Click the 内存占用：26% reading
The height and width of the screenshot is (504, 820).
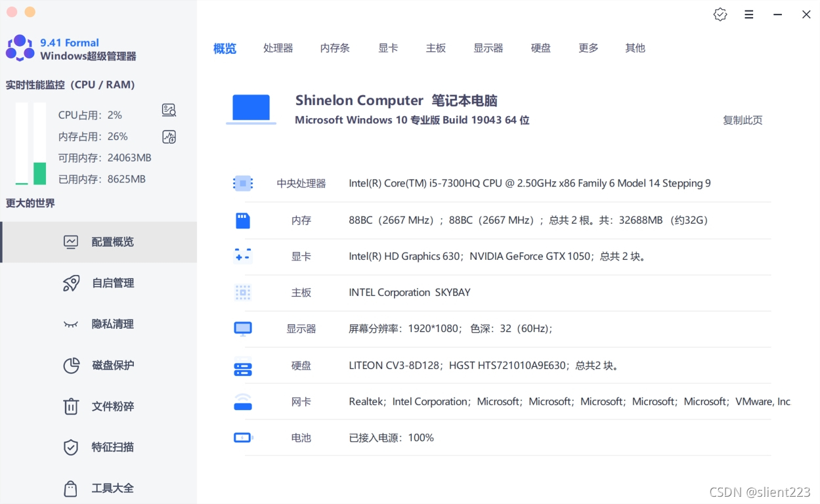pos(93,136)
